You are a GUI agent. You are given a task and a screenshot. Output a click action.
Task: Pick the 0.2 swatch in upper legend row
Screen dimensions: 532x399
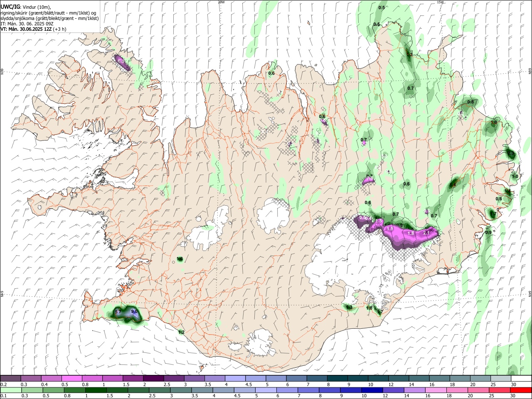10,378
